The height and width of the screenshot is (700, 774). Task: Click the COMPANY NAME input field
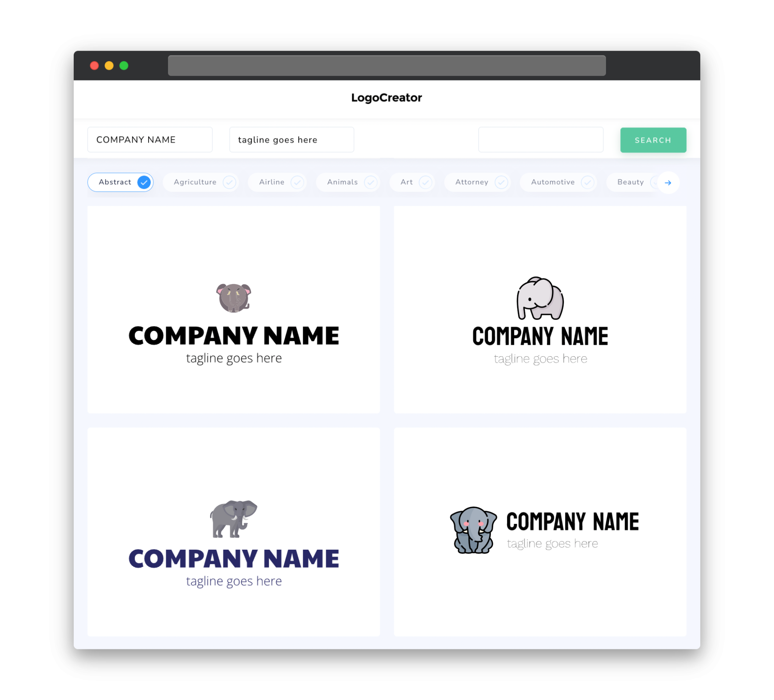pos(151,139)
